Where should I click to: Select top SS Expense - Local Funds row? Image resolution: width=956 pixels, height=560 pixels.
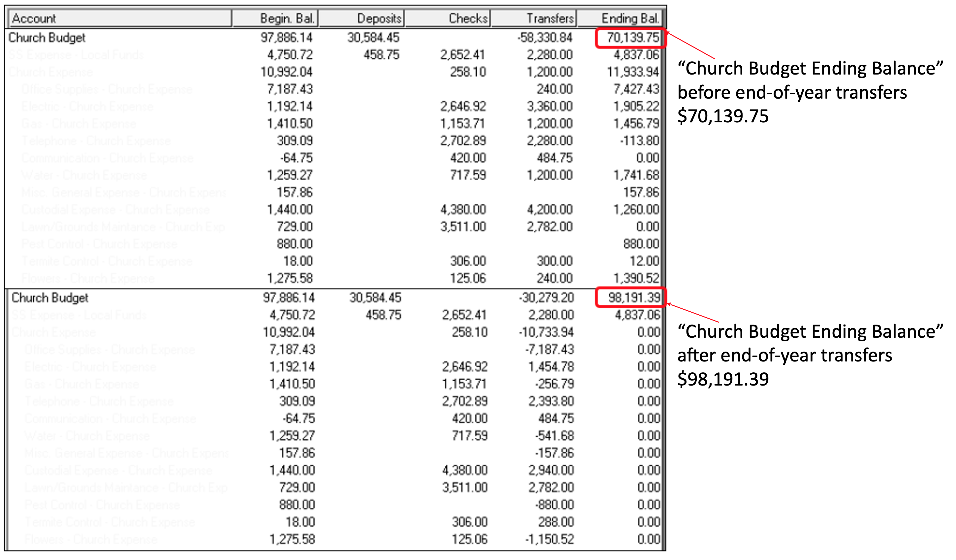(76, 55)
